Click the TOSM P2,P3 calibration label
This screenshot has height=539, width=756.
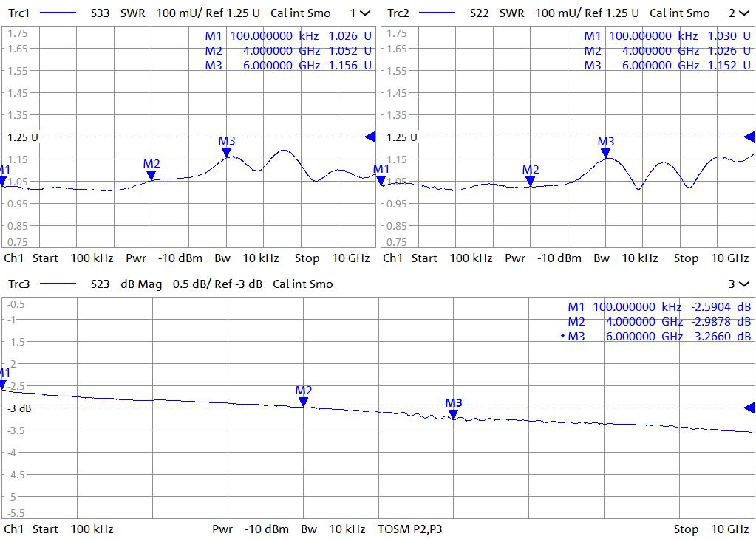409,529
